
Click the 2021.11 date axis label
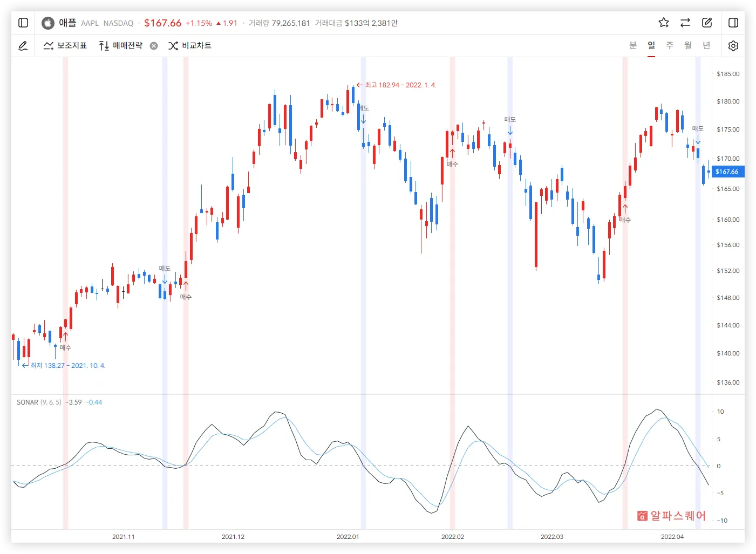pos(124,537)
